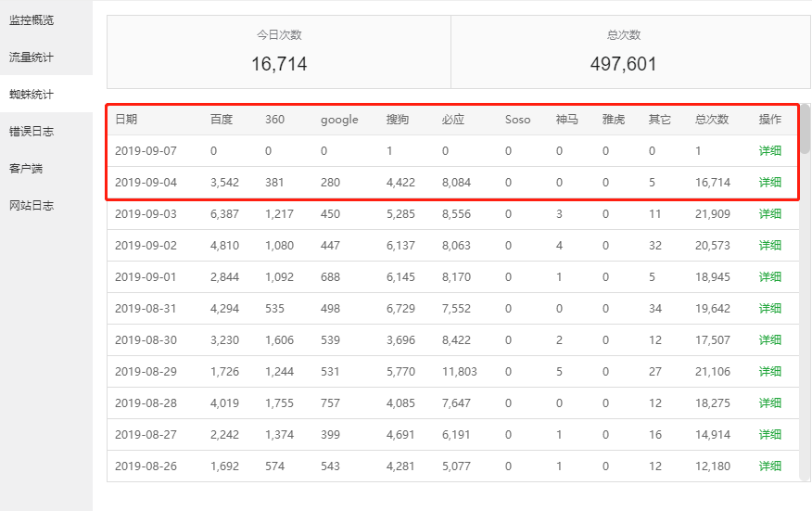Click the 雅虎 column header
Image resolution: width=812 pixels, height=511 pixels.
614,120
